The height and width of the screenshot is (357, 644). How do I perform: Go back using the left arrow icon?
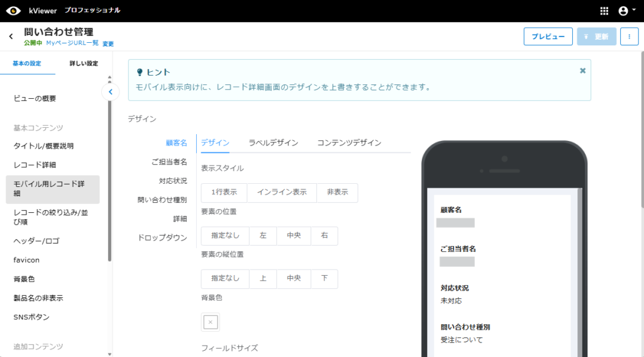tap(11, 37)
